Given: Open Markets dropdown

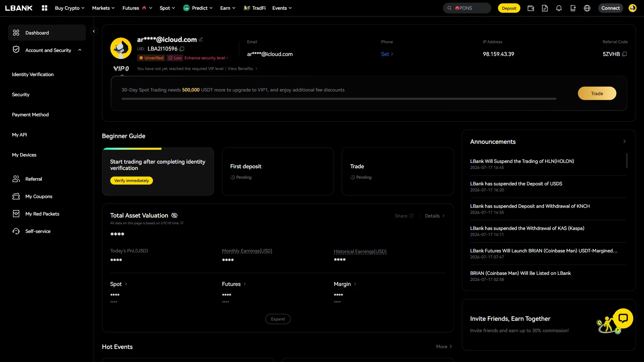Looking at the screenshot, I should (103, 8).
